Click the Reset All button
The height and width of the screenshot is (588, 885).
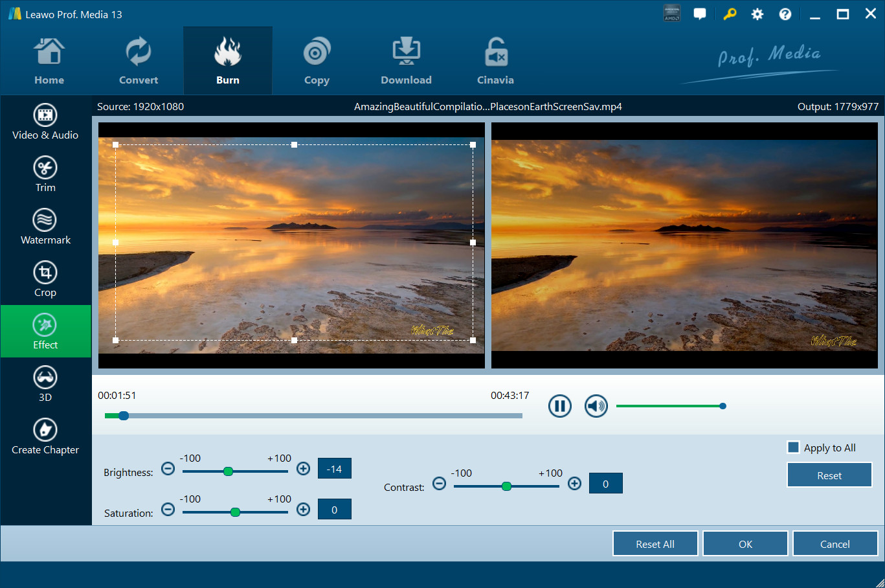pyautogui.click(x=655, y=544)
